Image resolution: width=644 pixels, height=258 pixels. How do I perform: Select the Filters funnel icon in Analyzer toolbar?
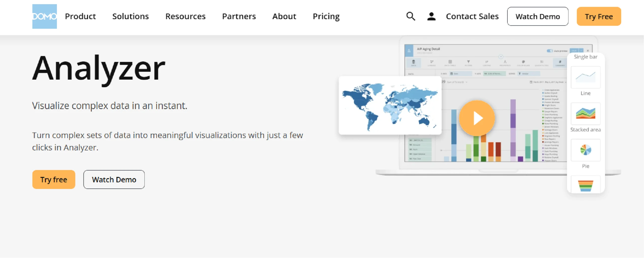tap(469, 62)
